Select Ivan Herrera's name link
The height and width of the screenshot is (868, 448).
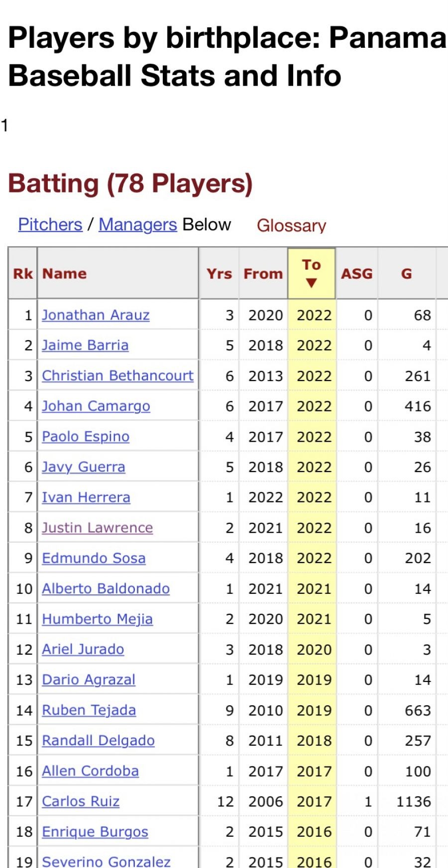click(x=86, y=497)
